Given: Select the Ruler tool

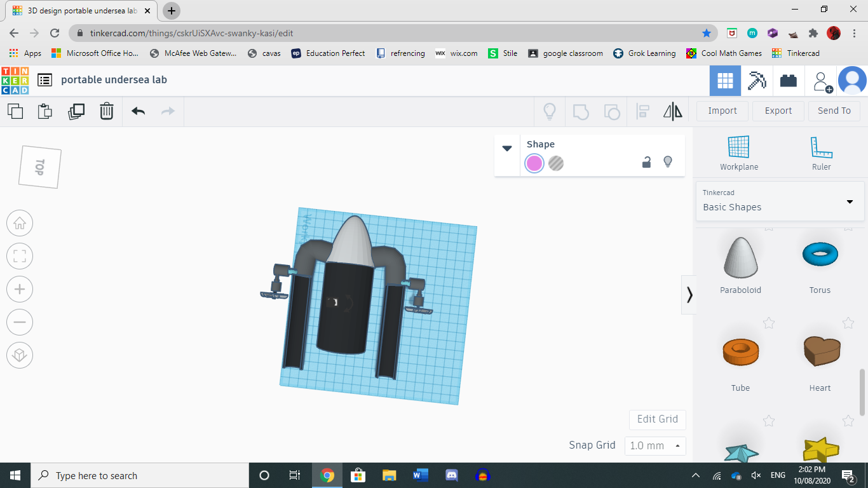Looking at the screenshot, I should pos(821,153).
